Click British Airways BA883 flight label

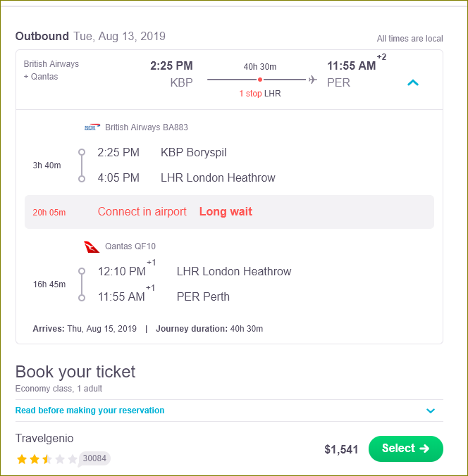click(147, 127)
